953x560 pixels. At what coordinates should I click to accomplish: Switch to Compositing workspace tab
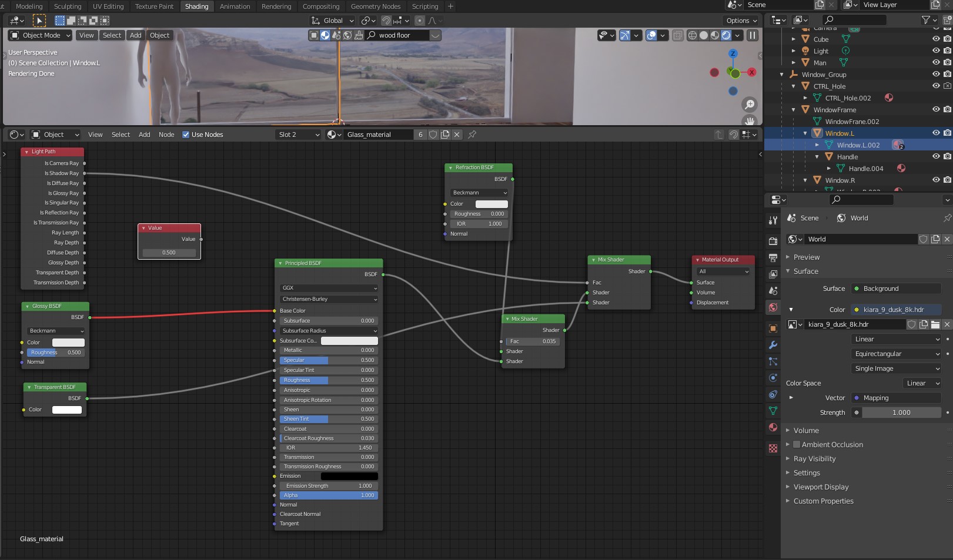click(x=321, y=6)
